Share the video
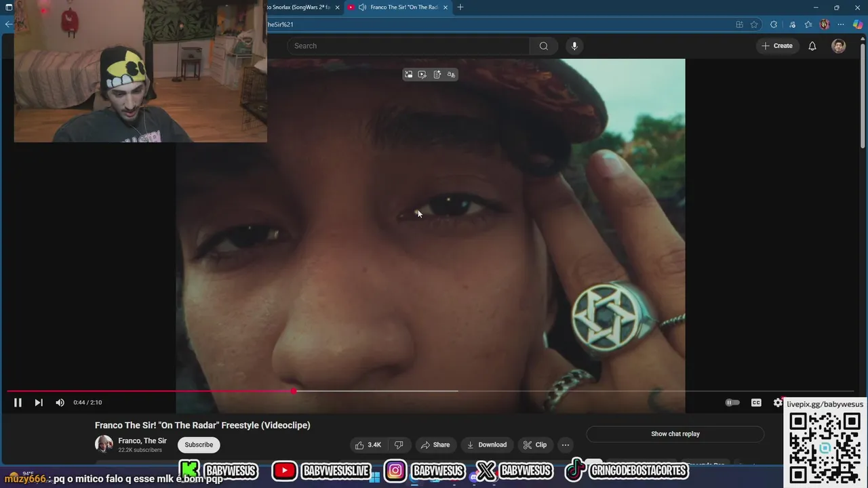 click(x=435, y=445)
